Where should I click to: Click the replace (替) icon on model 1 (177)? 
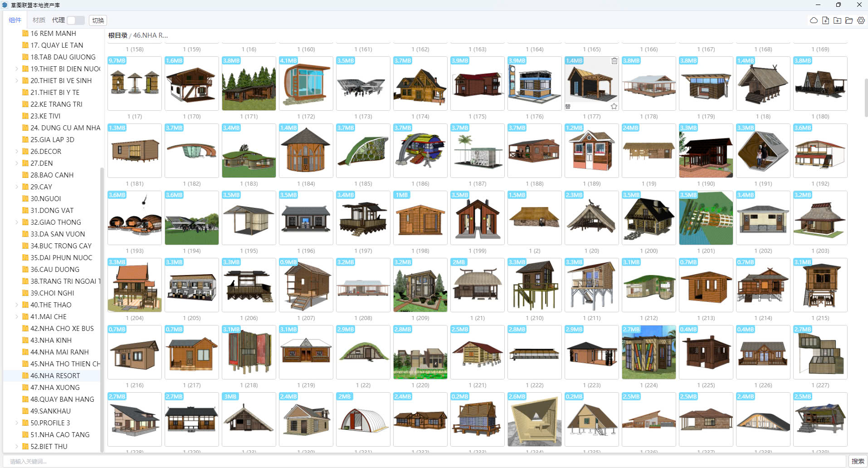[x=568, y=107]
